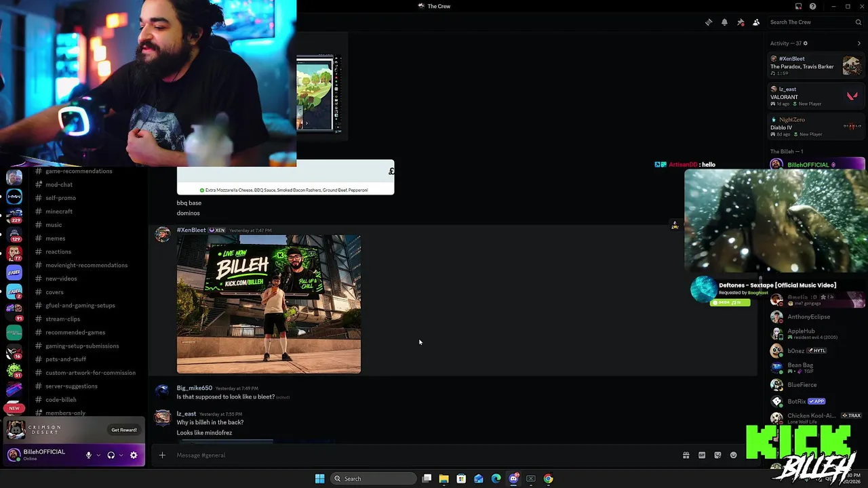868x488 pixels.
Task: Open the reactions channel
Action: pyautogui.click(x=58, y=251)
